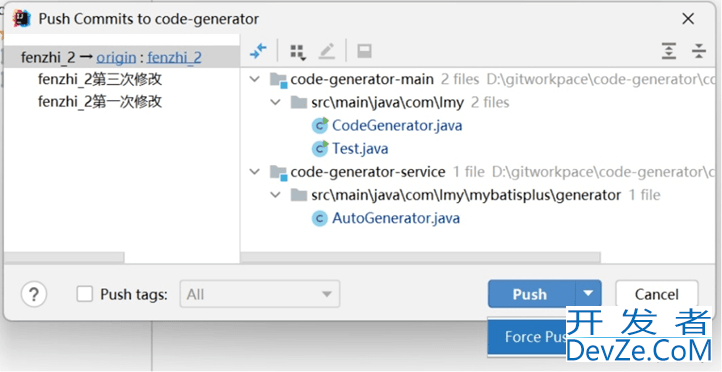Collapse the code-generator-main node
This screenshot has width=722, height=372.
coord(254,79)
